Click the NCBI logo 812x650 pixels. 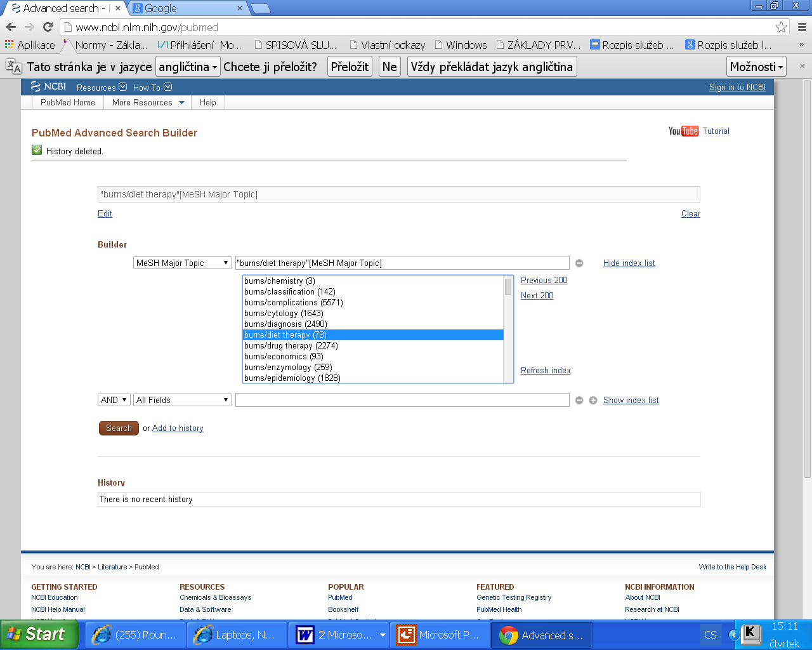pos(48,87)
